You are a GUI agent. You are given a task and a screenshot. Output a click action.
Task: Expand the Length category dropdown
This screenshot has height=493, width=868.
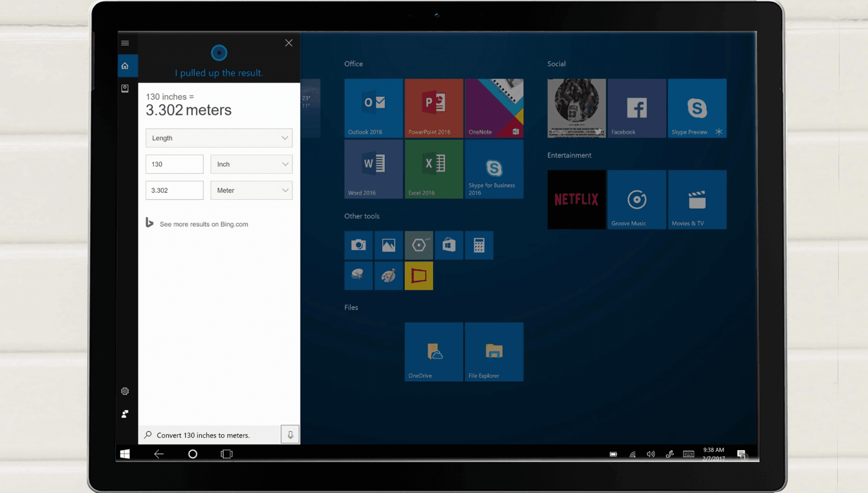point(219,138)
